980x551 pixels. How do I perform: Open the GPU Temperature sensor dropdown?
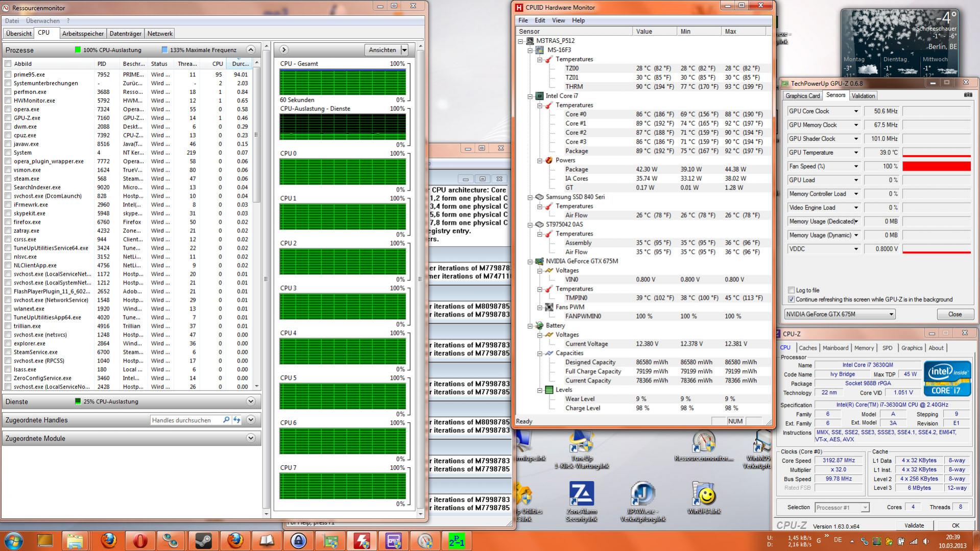click(856, 152)
